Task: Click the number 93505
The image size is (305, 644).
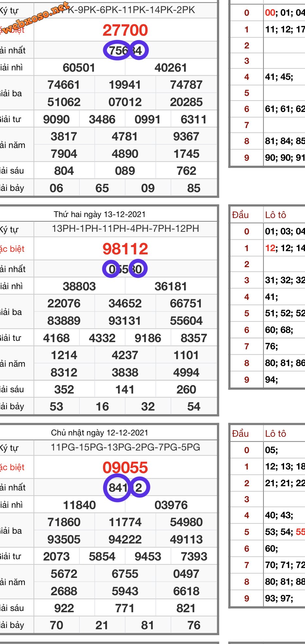Action: pos(64,540)
